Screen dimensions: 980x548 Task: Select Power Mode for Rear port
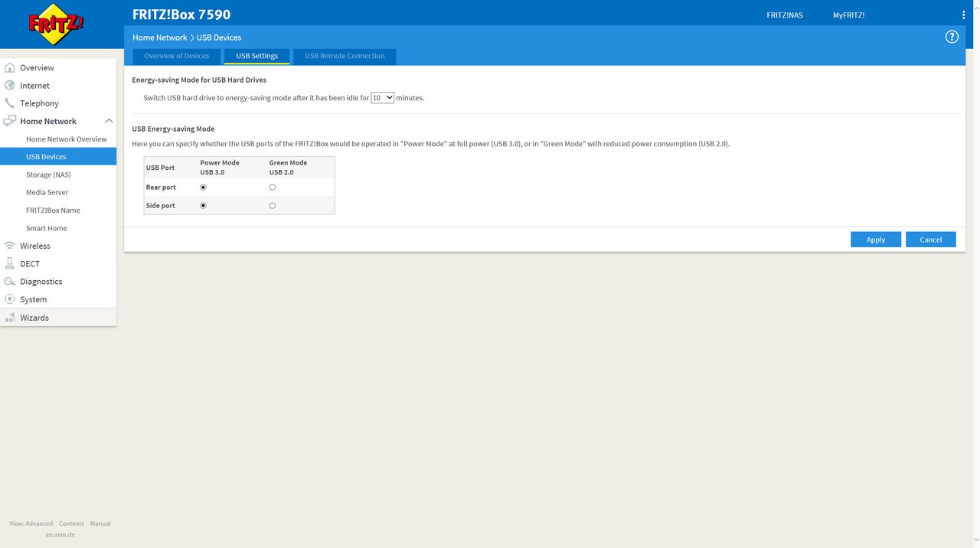click(203, 188)
